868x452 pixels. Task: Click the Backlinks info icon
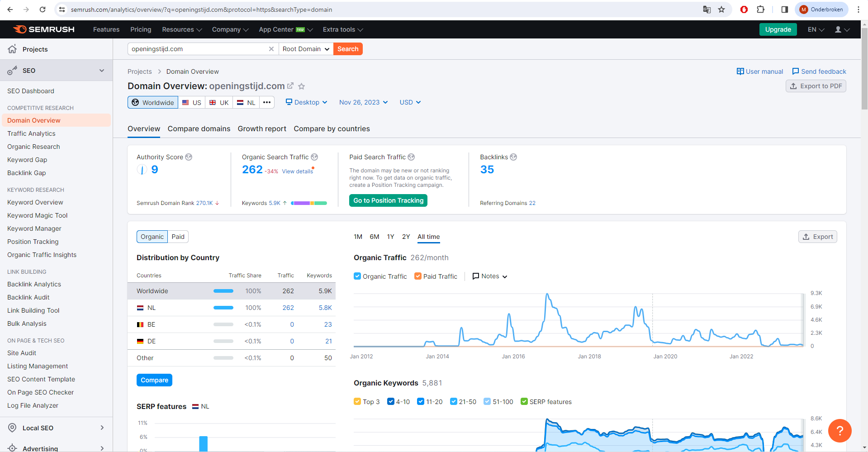click(513, 157)
